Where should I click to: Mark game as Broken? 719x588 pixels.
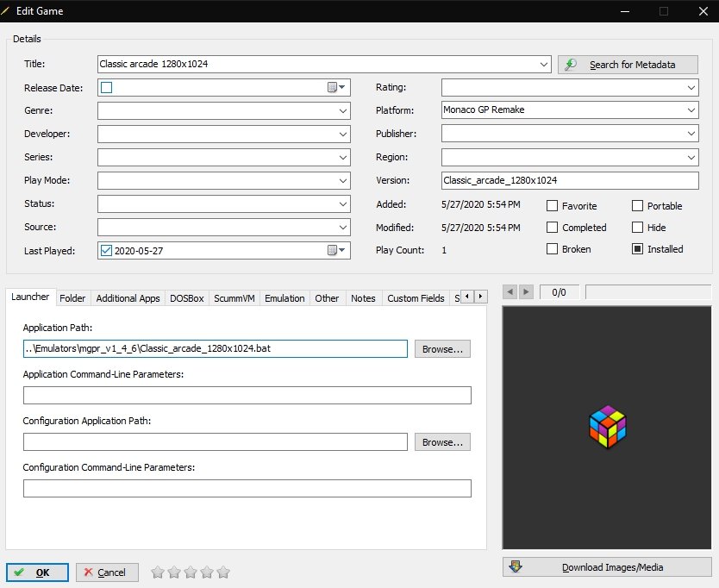pos(552,248)
